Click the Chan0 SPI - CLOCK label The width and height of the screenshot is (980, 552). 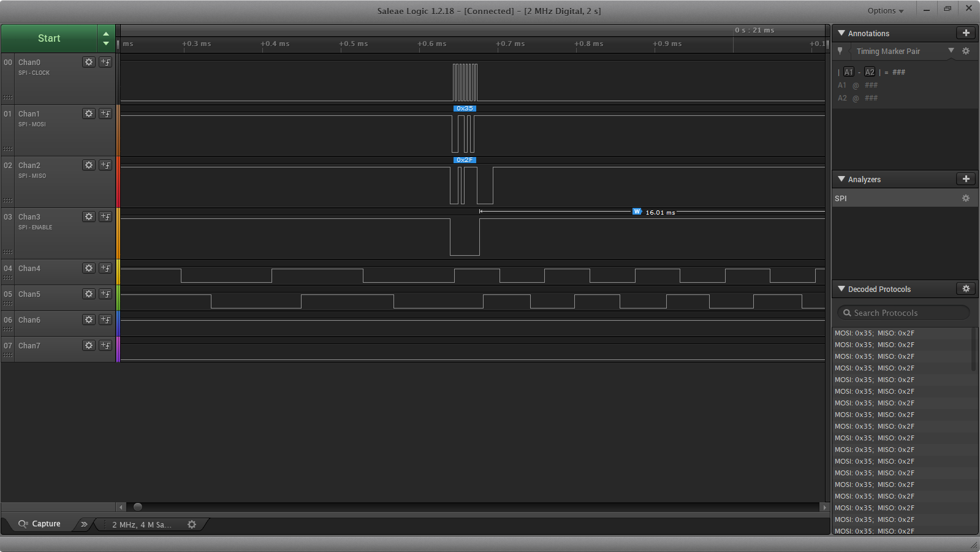point(34,73)
